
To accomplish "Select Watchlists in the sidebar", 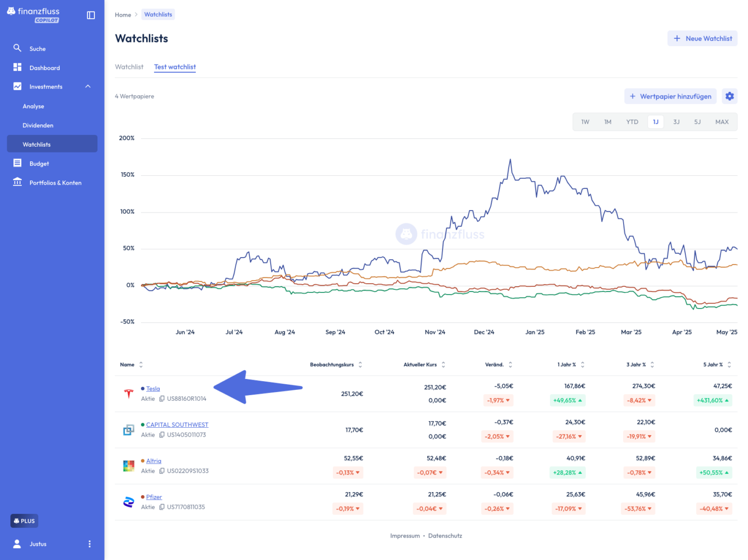I will pos(52,144).
